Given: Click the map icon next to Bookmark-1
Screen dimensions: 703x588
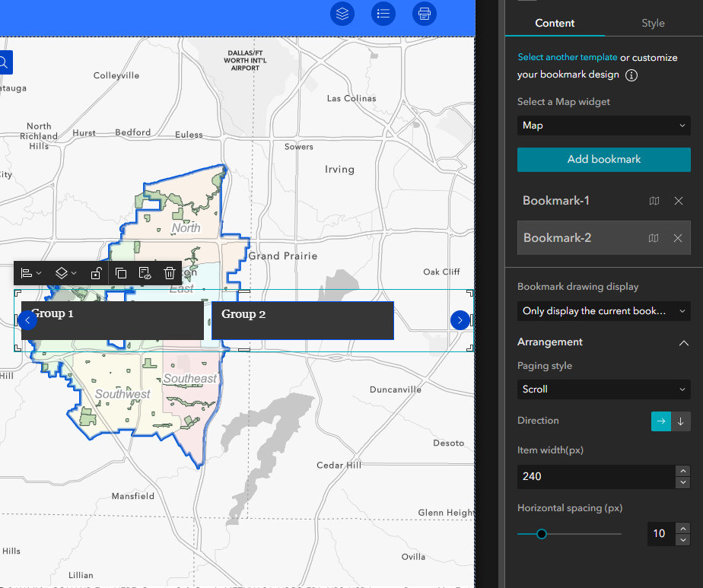Looking at the screenshot, I should [x=654, y=201].
